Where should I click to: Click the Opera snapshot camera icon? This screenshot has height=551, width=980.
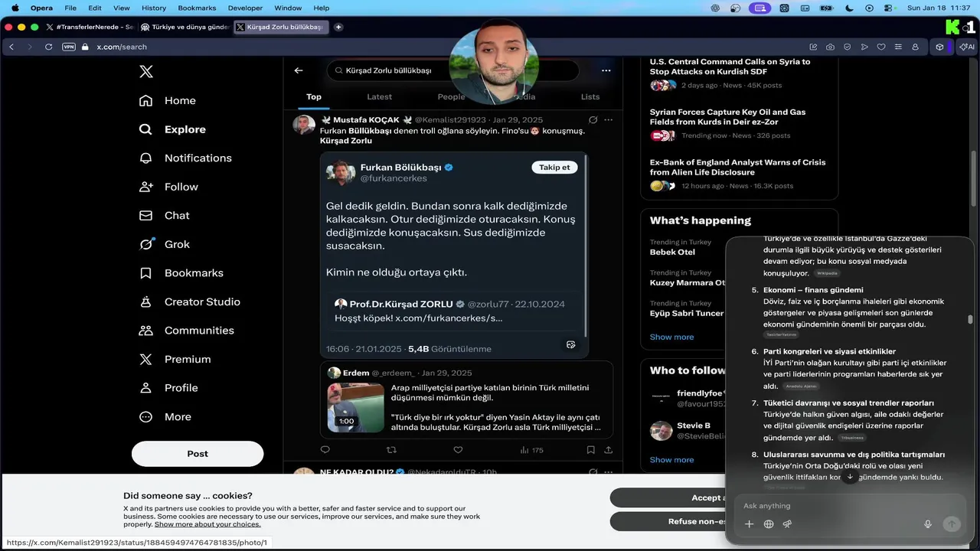tap(830, 47)
